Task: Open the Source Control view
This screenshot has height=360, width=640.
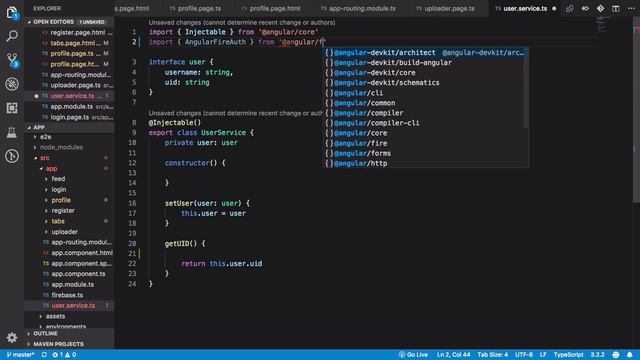Action: (12, 60)
